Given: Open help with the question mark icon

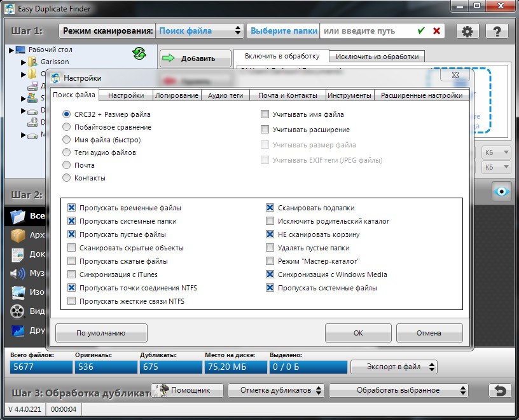Looking at the screenshot, I should pos(497,31).
